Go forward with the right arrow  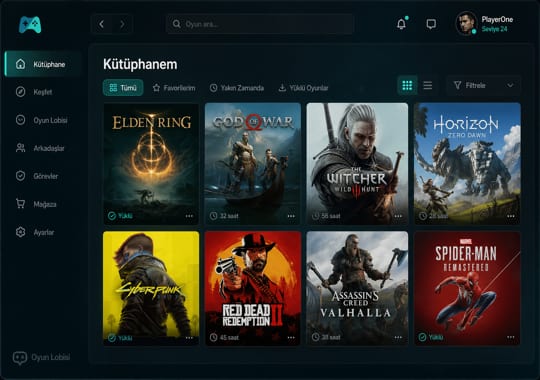(x=122, y=24)
